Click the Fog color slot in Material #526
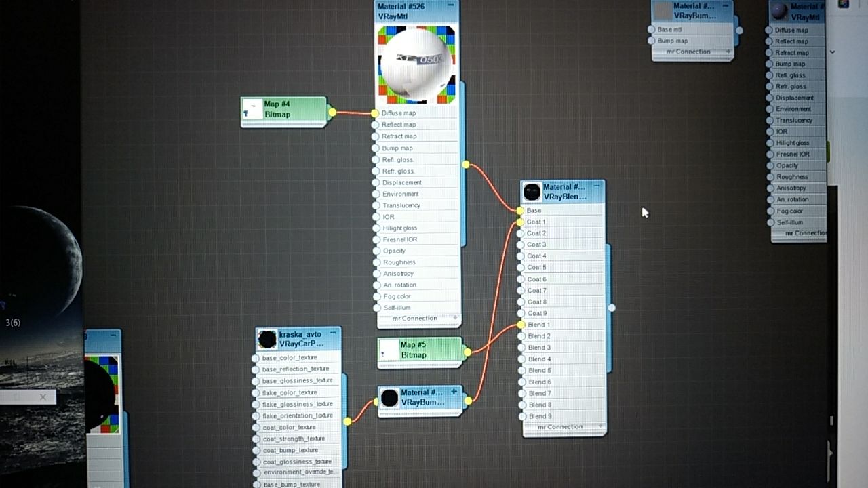Image resolution: width=868 pixels, height=488 pixels. [x=418, y=296]
